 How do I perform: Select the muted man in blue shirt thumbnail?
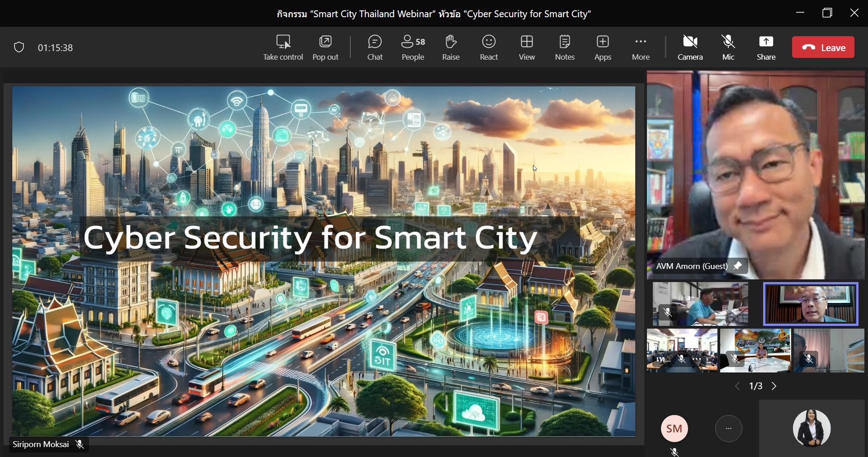coord(700,304)
